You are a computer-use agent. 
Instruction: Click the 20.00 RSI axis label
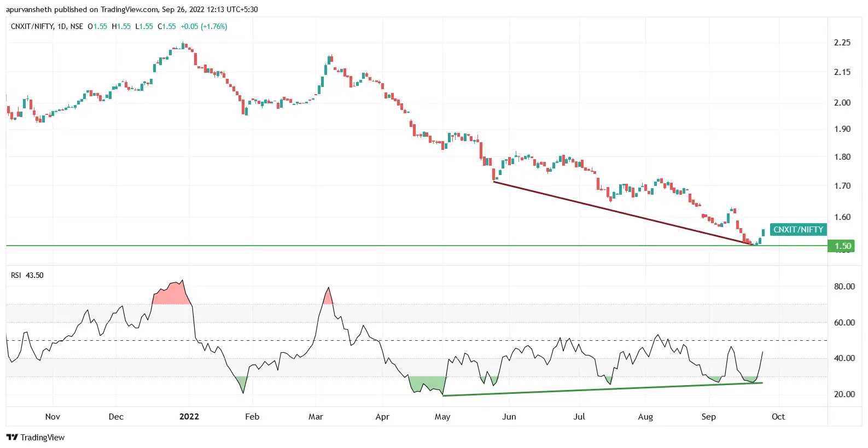point(844,394)
